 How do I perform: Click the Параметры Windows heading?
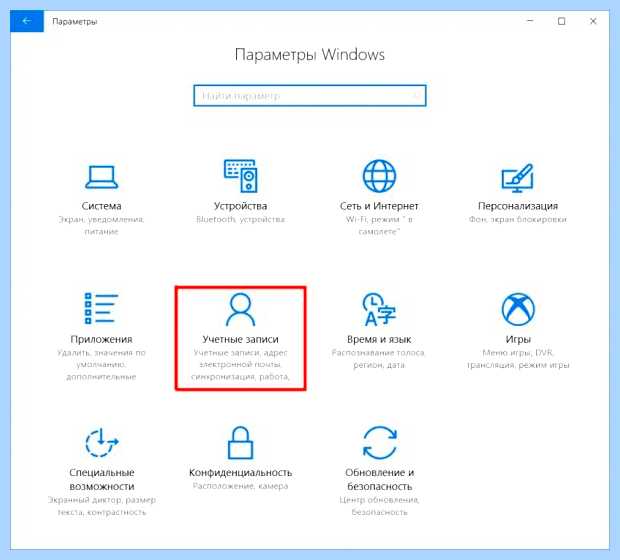[x=310, y=55]
